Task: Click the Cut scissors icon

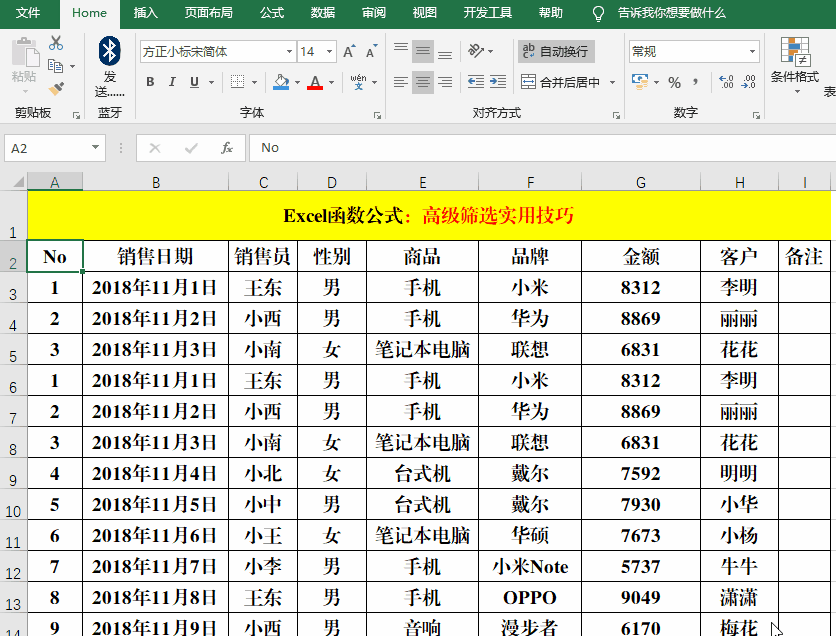Action: (56, 43)
